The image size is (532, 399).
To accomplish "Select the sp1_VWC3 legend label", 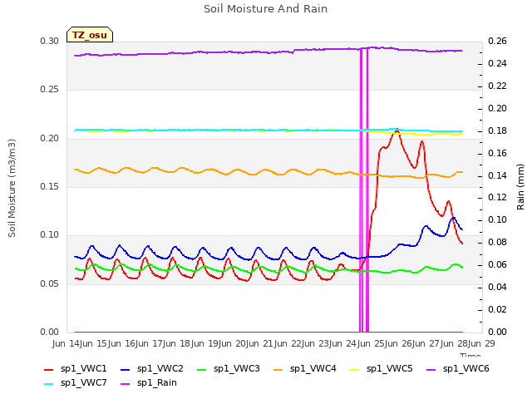I will click(x=236, y=369).
